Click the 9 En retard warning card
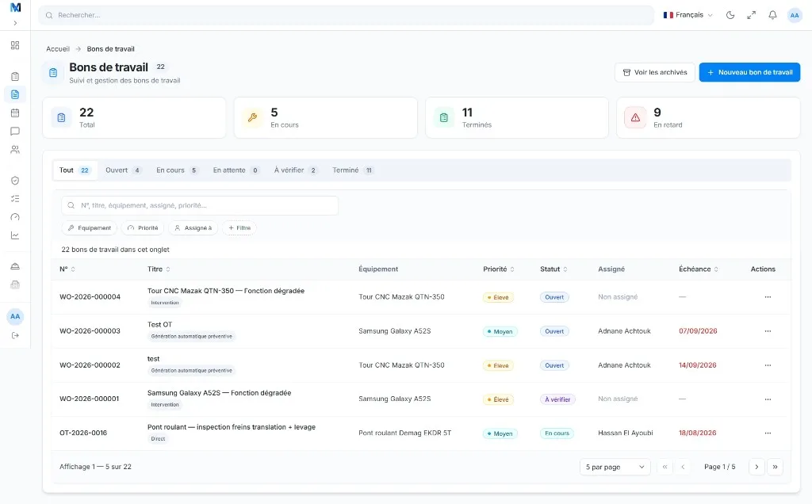The image size is (812, 504). (x=708, y=118)
